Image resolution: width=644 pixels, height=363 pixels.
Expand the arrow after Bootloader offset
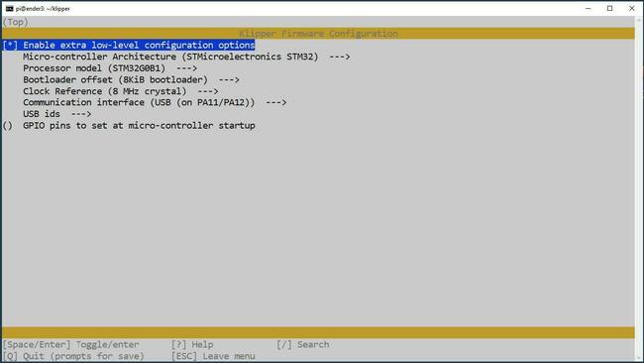click(x=229, y=79)
